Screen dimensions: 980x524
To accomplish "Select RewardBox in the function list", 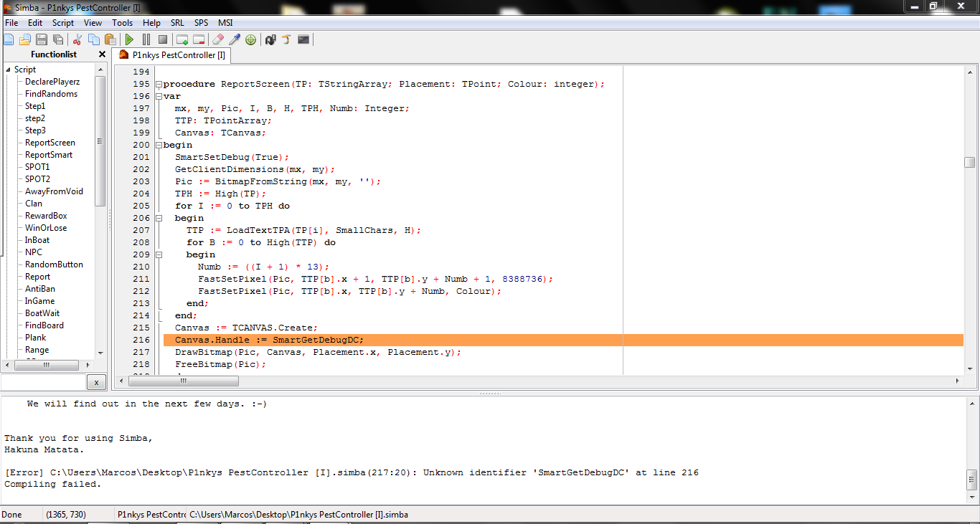I will point(46,216).
